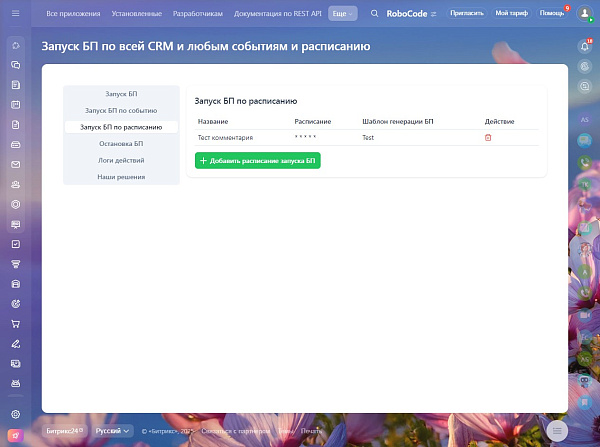This screenshot has width=600, height=447.
Task: Delete the 'Тест комментария' schedule via trash icon
Action: pos(488,137)
